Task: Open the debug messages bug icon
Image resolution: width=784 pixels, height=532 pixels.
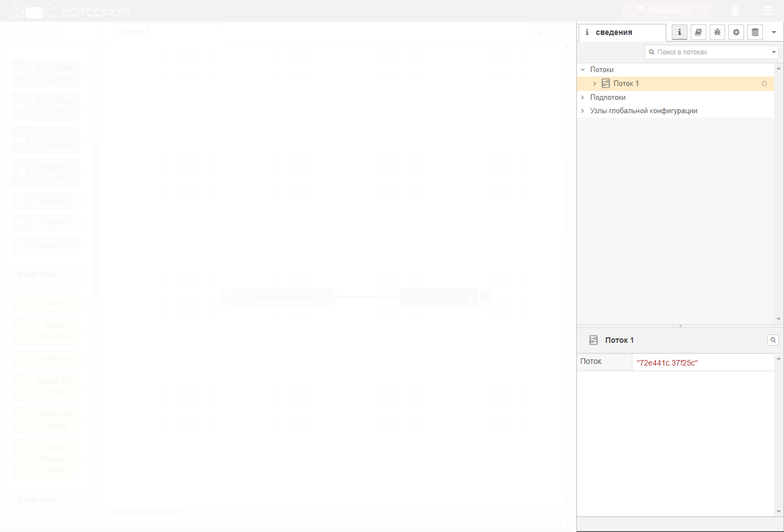Action: click(717, 32)
